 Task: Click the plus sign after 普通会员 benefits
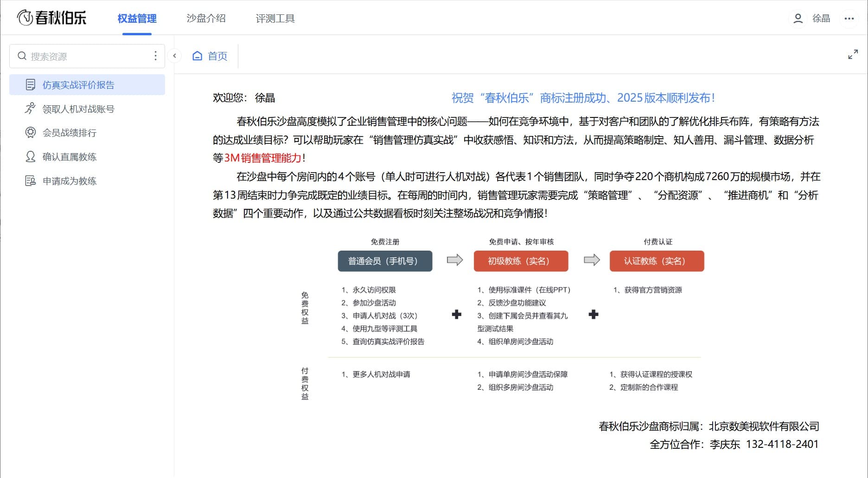pyautogui.click(x=457, y=315)
